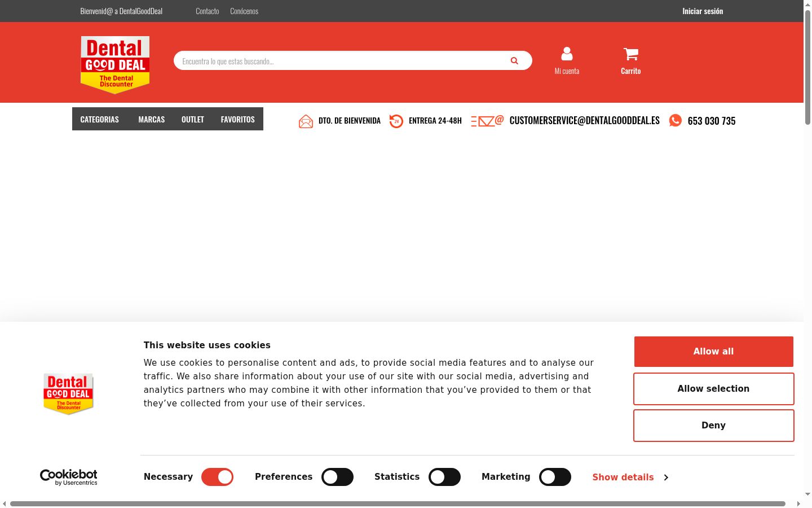Expand Show details chevron arrow
812x508 pixels.
(x=666, y=478)
